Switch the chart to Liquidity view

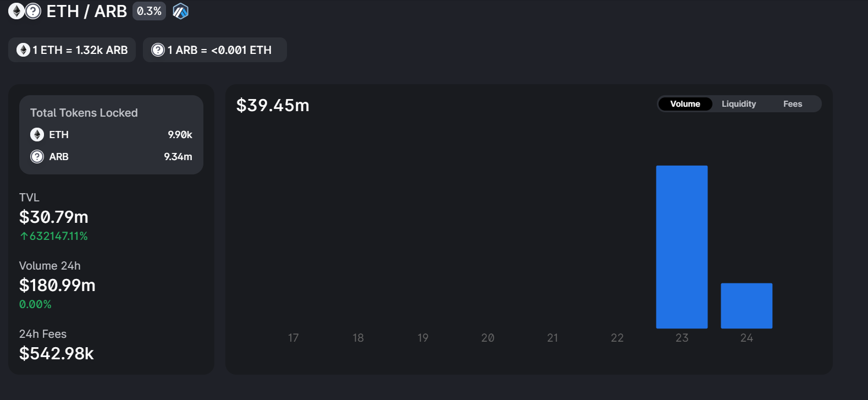pyautogui.click(x=739, y=103)
